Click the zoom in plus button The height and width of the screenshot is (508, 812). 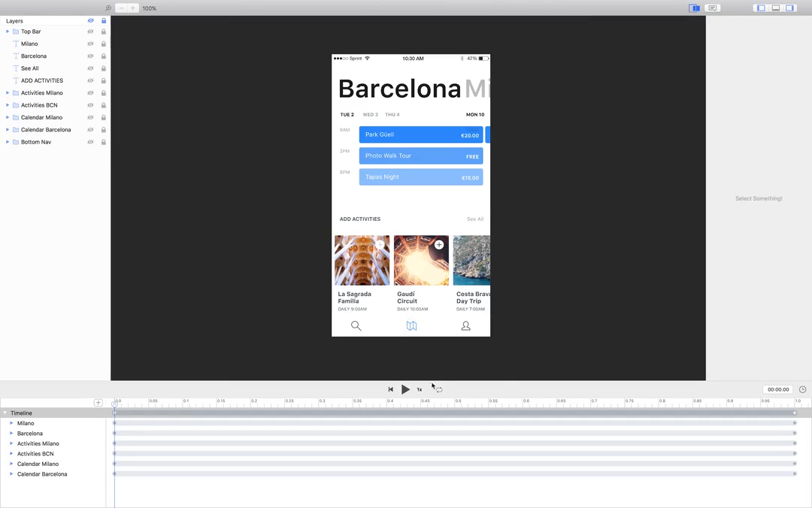133,8
